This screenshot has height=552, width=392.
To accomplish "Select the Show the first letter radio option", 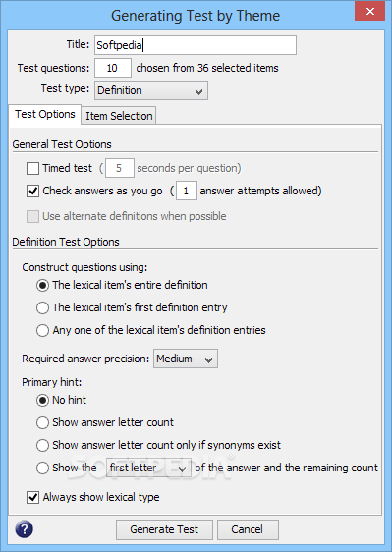I will click(42, 468).
